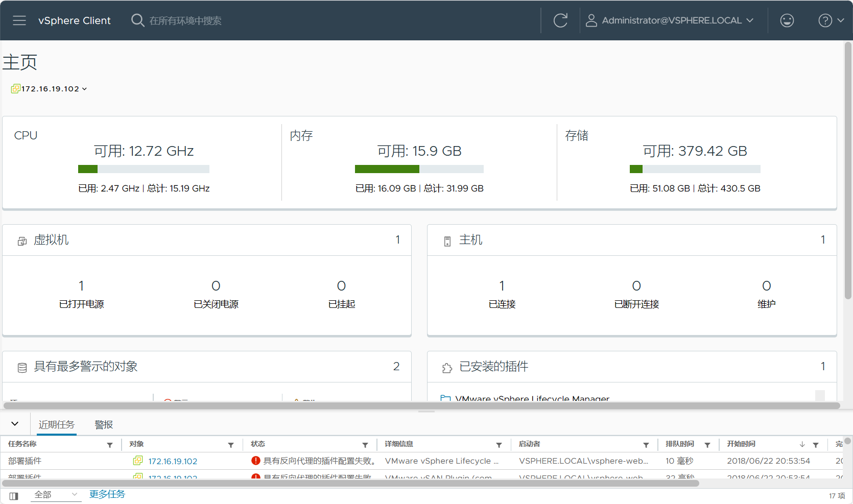
Task: Open the hamburger navigation menu
Action: 19,20
